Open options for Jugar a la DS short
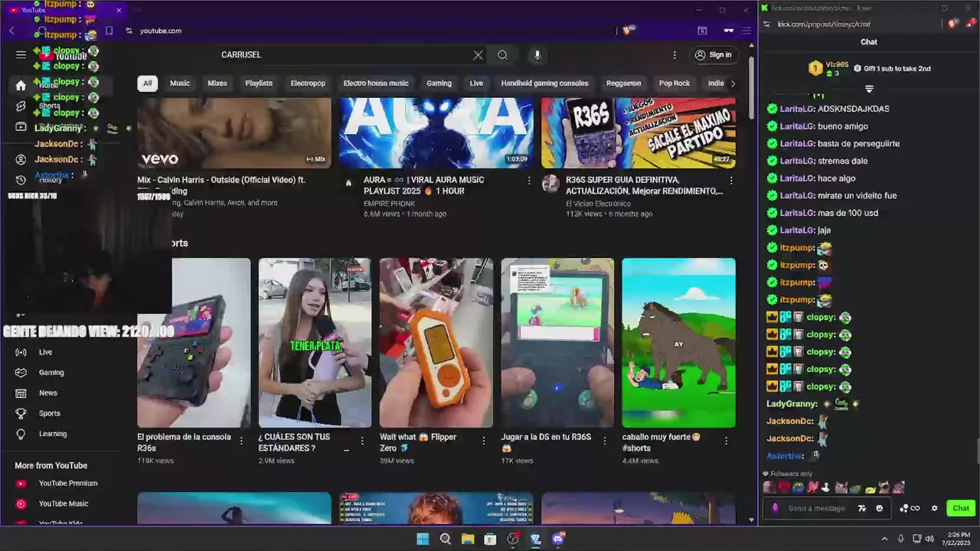Screen dimensions: 980x551 [605, 441]
